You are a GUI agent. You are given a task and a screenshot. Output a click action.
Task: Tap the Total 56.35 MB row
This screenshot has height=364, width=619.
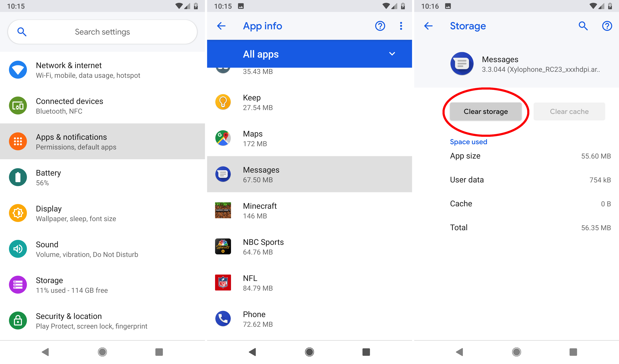click(517, 227)
